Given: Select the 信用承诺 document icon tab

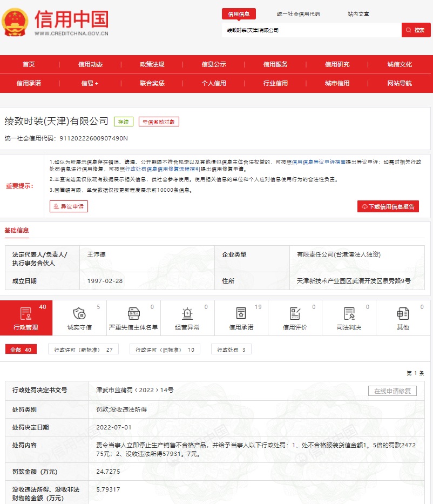Looking at the screenshot, I should click(241, 318).
